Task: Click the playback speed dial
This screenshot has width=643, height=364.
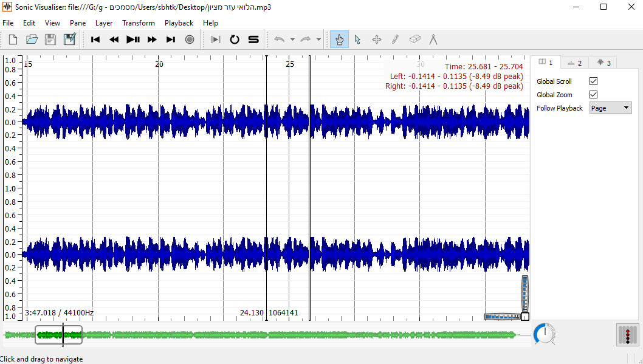Action: pyautogui.click(x=545, y=334)
